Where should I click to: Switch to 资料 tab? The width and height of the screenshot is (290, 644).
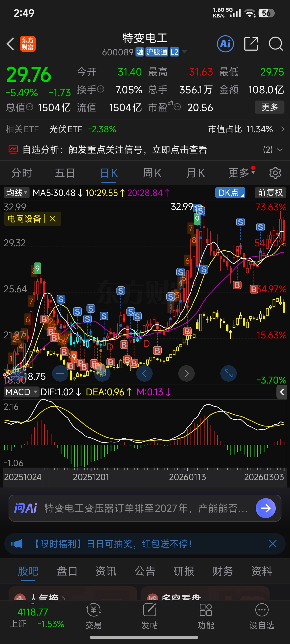tap(261, 571)
